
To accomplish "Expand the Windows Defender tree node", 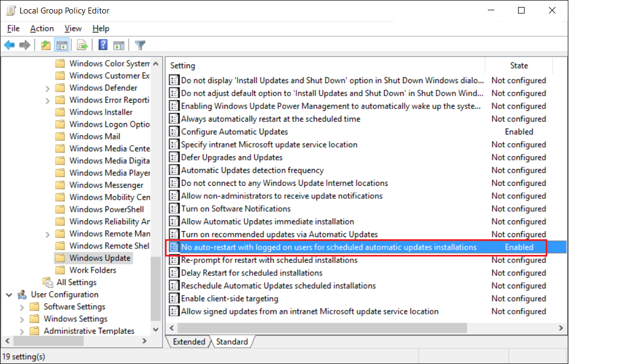I will [x=48, y=88].
